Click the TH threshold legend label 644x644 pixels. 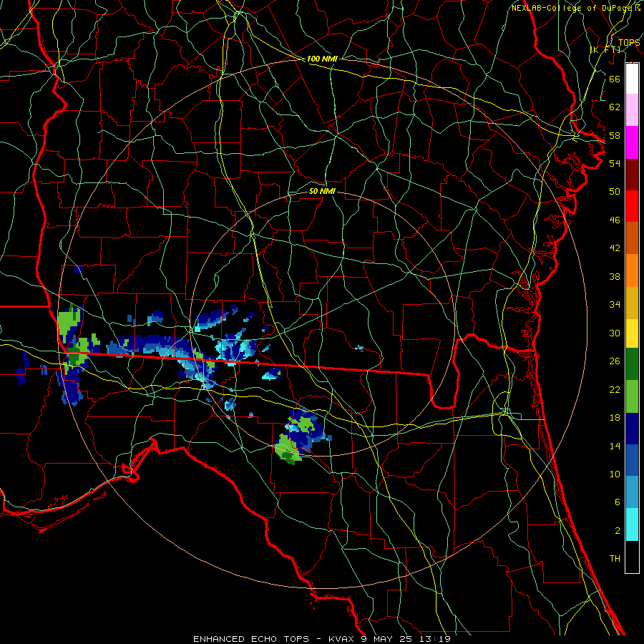point(615,559)
